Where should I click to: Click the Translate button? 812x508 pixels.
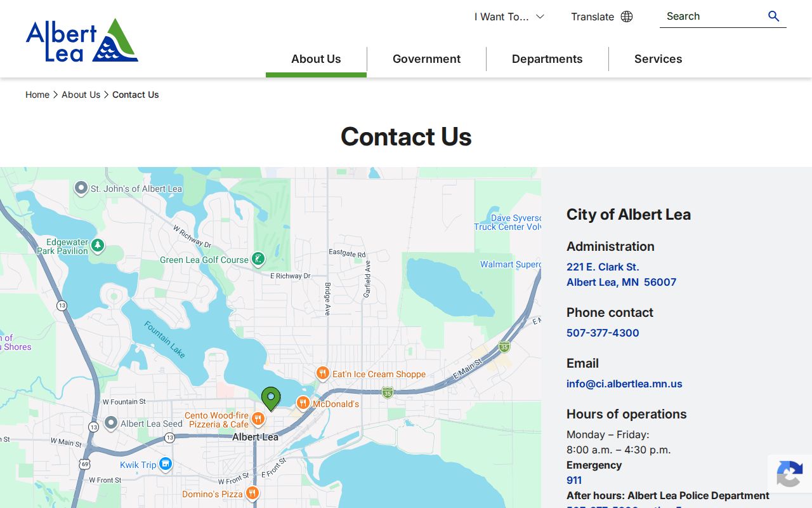(601, 17)
